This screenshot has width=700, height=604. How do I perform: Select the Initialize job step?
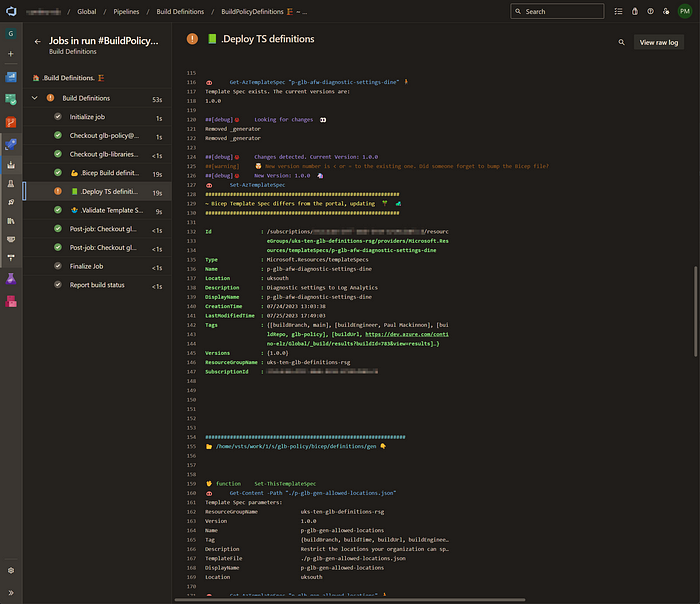pyautogui.click(x=97, y=117)
